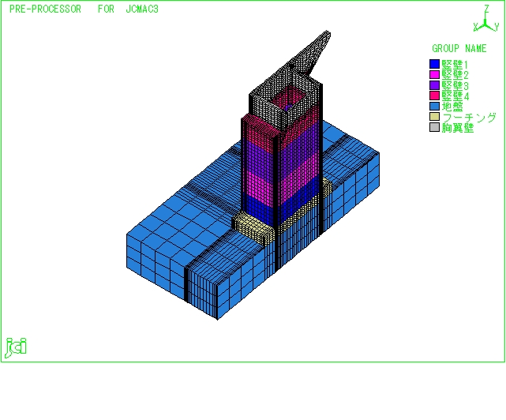The height and width of the screenshot is (420, 506).
Task: Select the blue 竪壁1 color swatch
Action: (x=434, y=64)
